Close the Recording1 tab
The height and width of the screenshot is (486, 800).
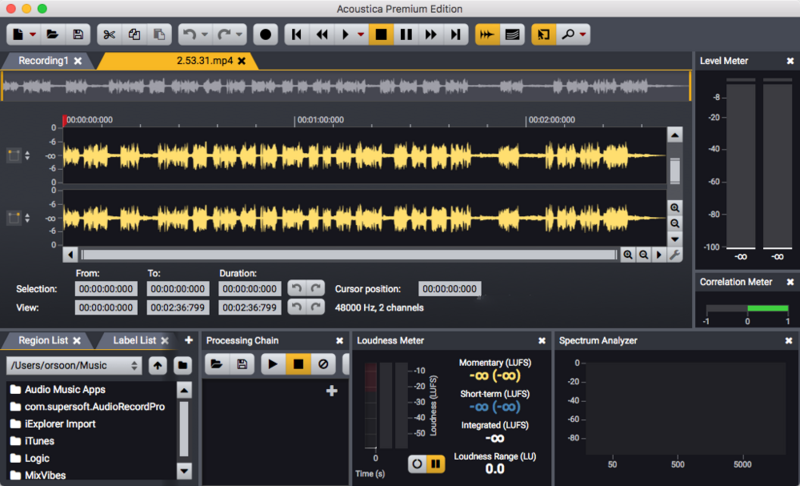78,61
